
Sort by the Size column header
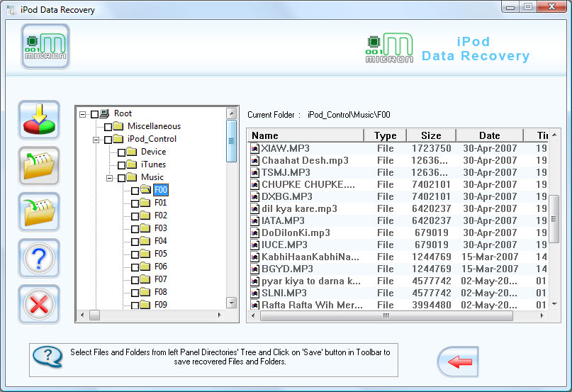click(x=431, y=135)
